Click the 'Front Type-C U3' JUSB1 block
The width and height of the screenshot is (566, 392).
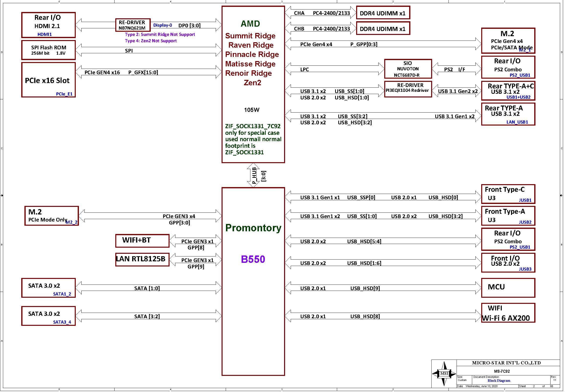[508, 194]
